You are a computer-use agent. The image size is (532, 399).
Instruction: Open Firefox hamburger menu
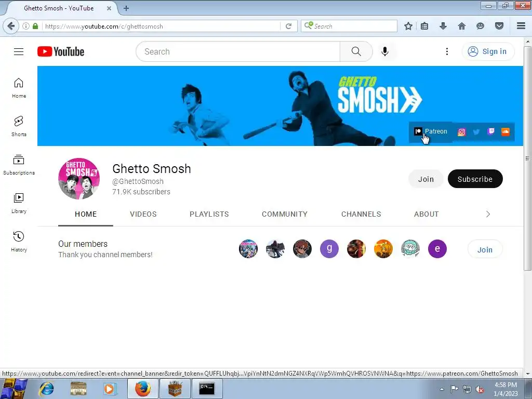coord(521,26)
